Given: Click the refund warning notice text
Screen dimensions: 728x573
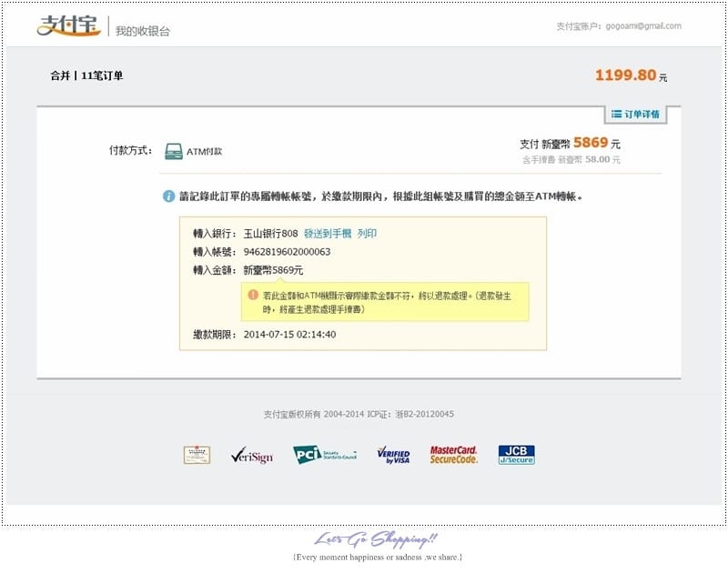Looking at the screenshot, I should 386,302.
